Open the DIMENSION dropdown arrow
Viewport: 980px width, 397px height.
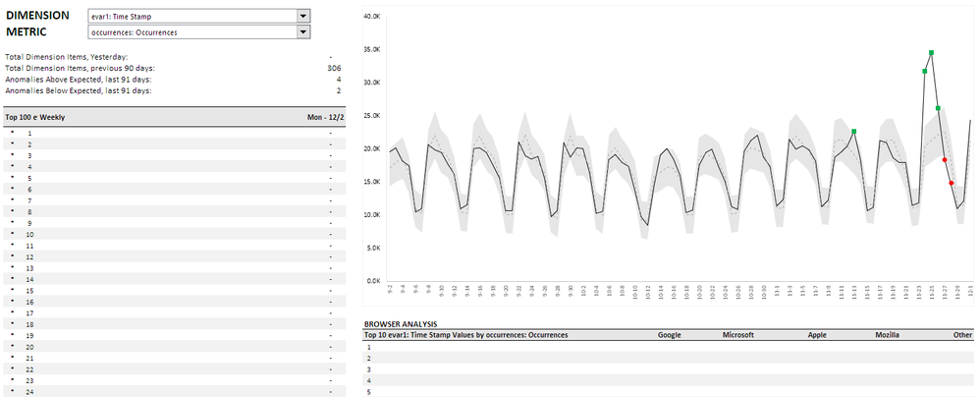pos(303,17)
